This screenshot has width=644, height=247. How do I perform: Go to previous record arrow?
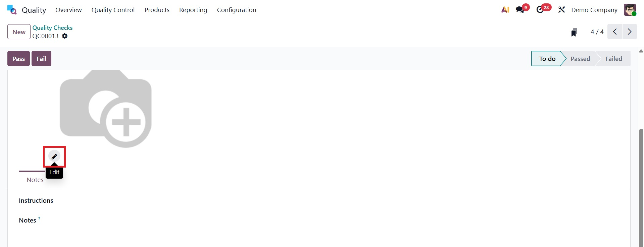tap(615, 32)
